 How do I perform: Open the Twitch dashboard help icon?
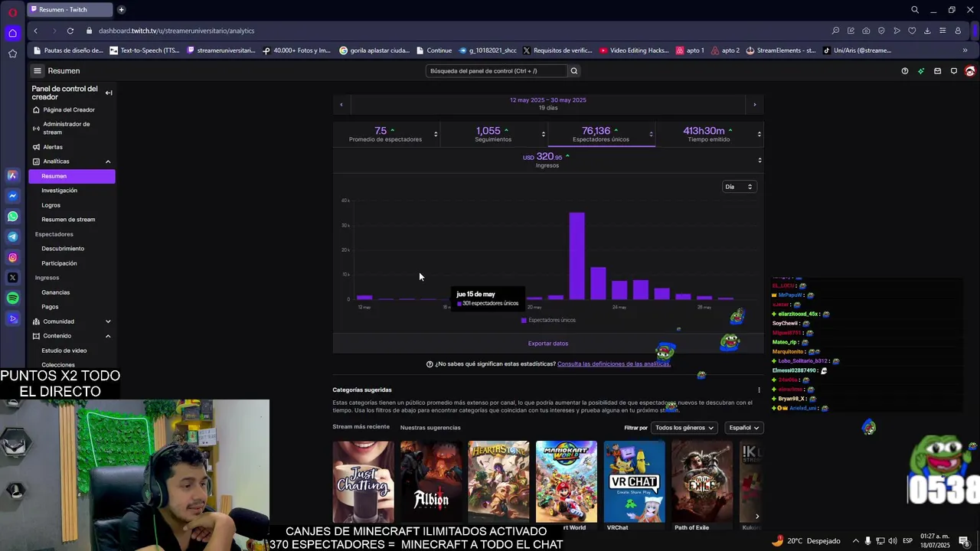[x=905, y=71]
